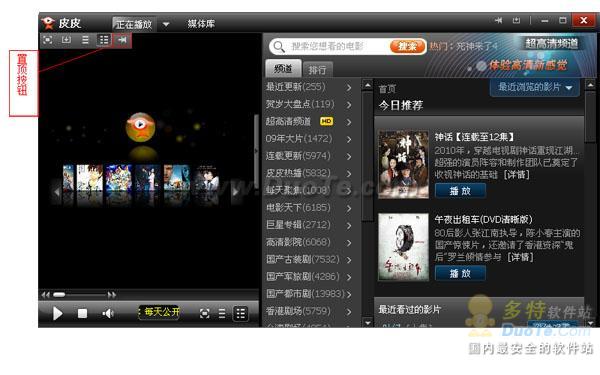The width and height of the screenshot is (600, 375).
Task: Click the carousel right arrow under posters
Action: (236, 191)
